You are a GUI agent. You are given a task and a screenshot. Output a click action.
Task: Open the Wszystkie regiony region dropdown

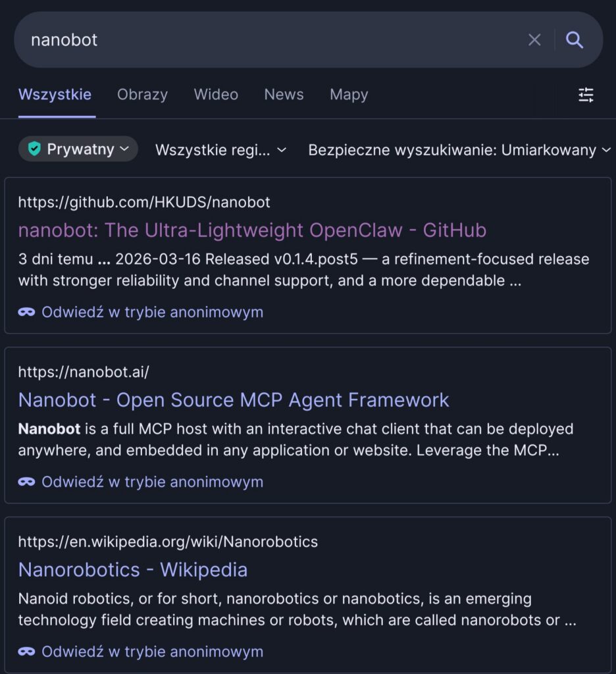(220, 150)
